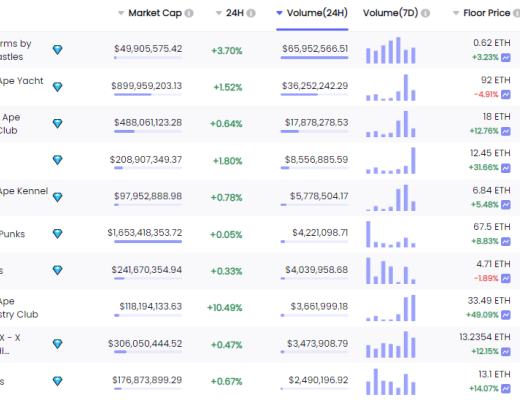The width and height of the screenshot is (520, 400).
Task: Open floor price chart icon for 33.49 ETH
Action: (506, 315)
